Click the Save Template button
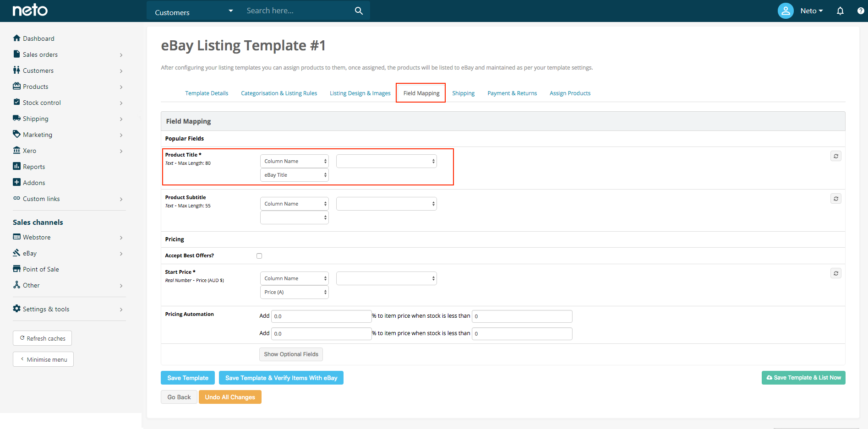This screenshot has width=868, height=429. coord(188,378)
